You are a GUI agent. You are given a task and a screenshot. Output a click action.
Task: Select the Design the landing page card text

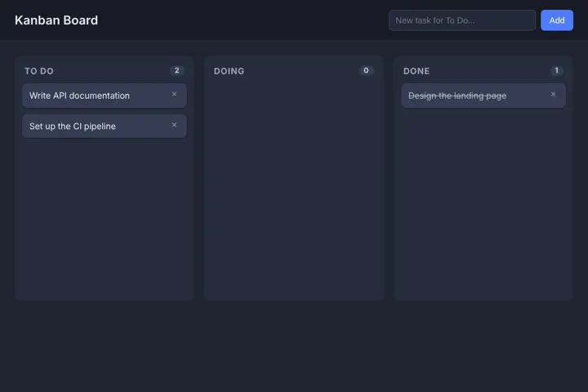[x=457, y=96]
